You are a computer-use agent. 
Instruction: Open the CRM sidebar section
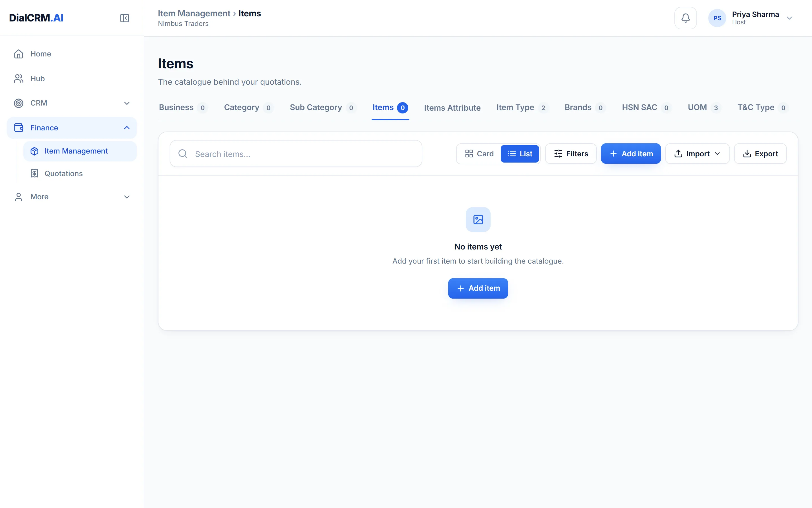[x=71, y=103]
